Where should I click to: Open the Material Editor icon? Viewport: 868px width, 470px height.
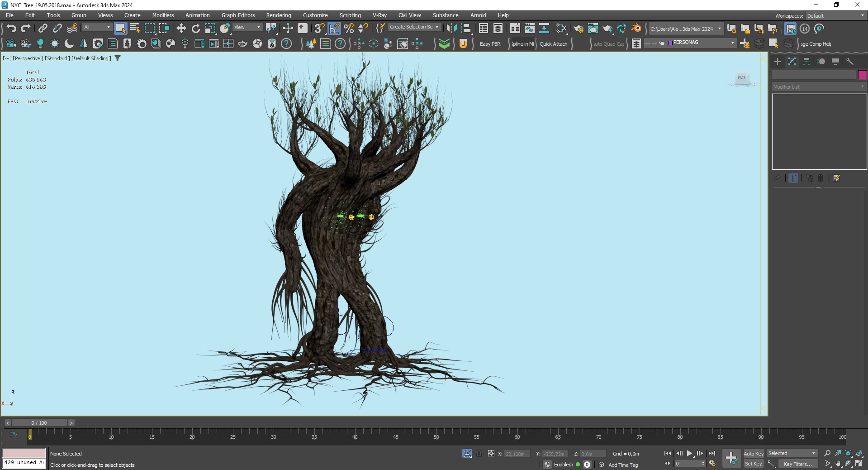[x=561, y=29]
